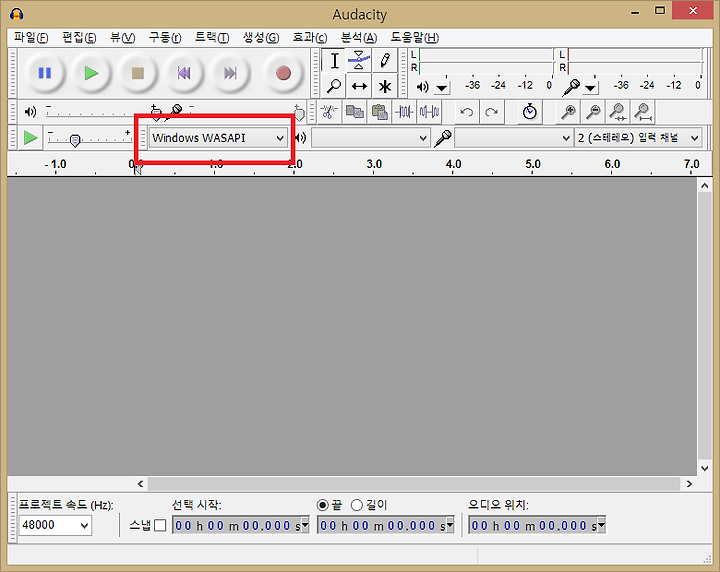Click the Fit Project zoom icon
This screenshot has height=572, width=720.
click(643, 112)
